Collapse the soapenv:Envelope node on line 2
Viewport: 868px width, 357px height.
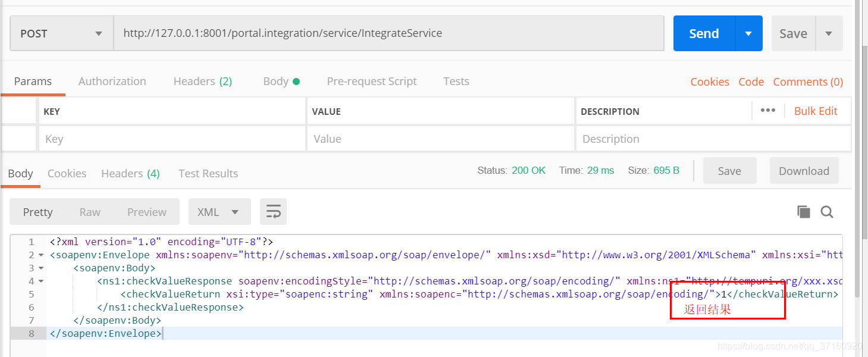click(x=41, y=255)
